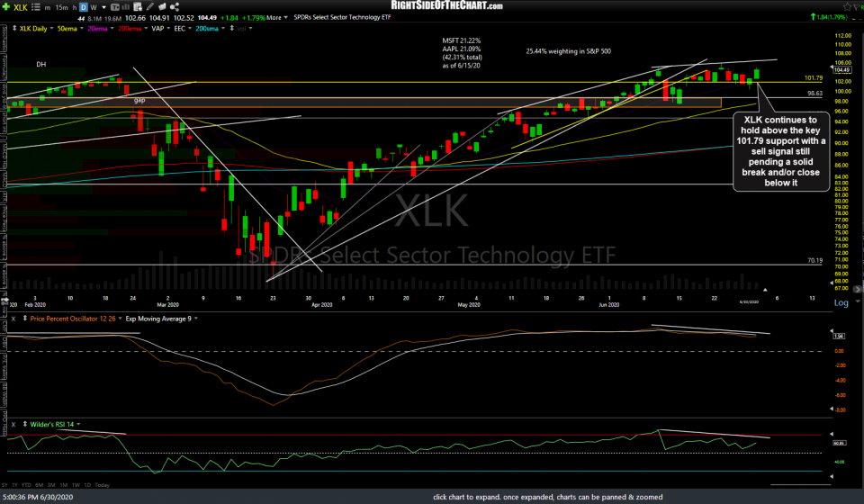Close the Price Percent Oscillator pane
Viewport: 864px width, 504px height.
click(13, 319)
